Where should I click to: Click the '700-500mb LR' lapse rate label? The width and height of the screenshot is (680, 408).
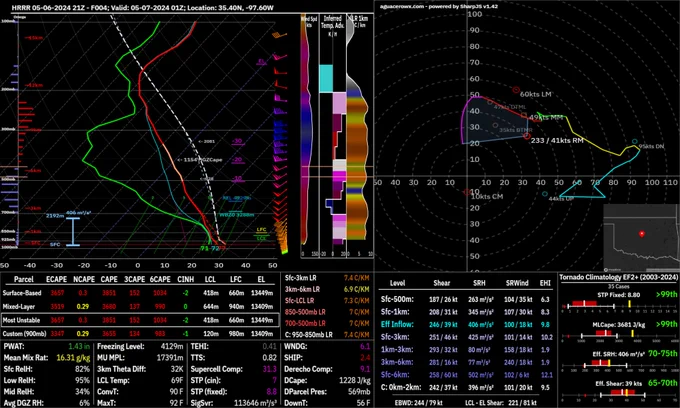[305, 323]
